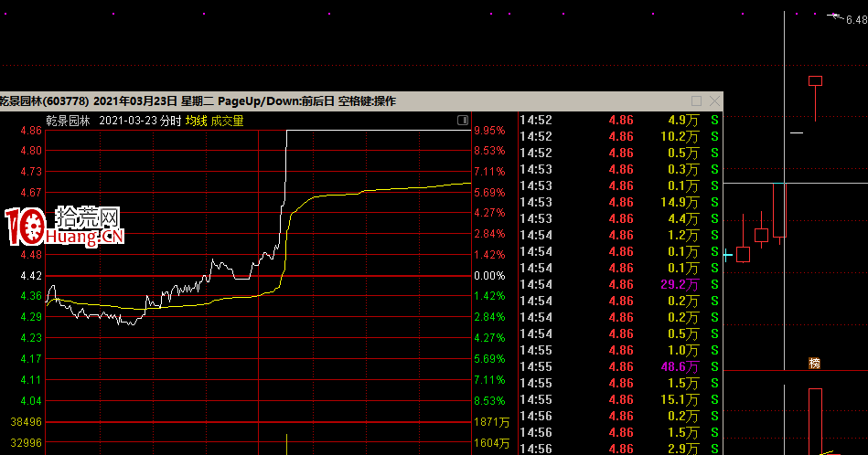Click the 4.42 previous close price axis label

click(31, 276)
